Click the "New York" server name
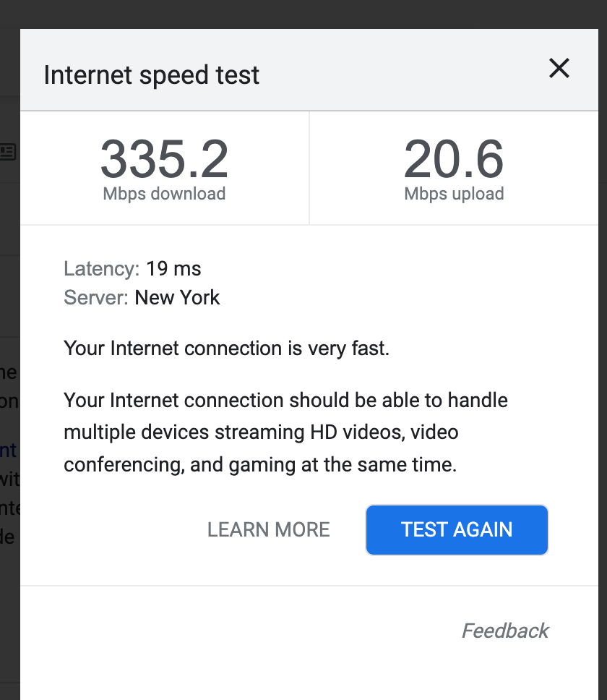The height and width of the screenshot is (700, 607). (178, 297)
